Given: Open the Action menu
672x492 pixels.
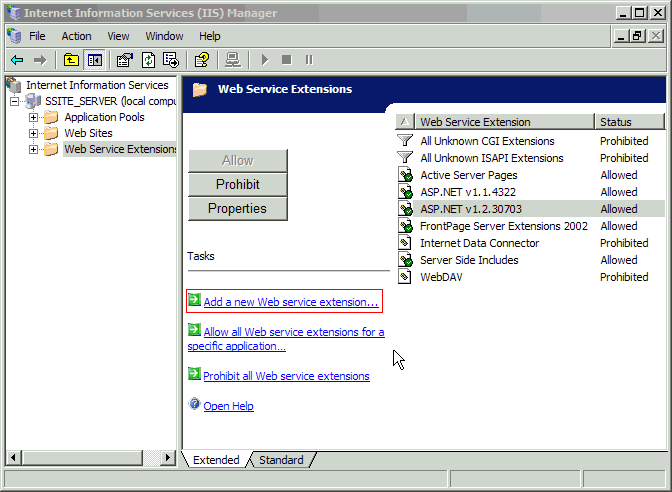Looking at the screenshot, I should pyautogui.click(x=76, y=36).
